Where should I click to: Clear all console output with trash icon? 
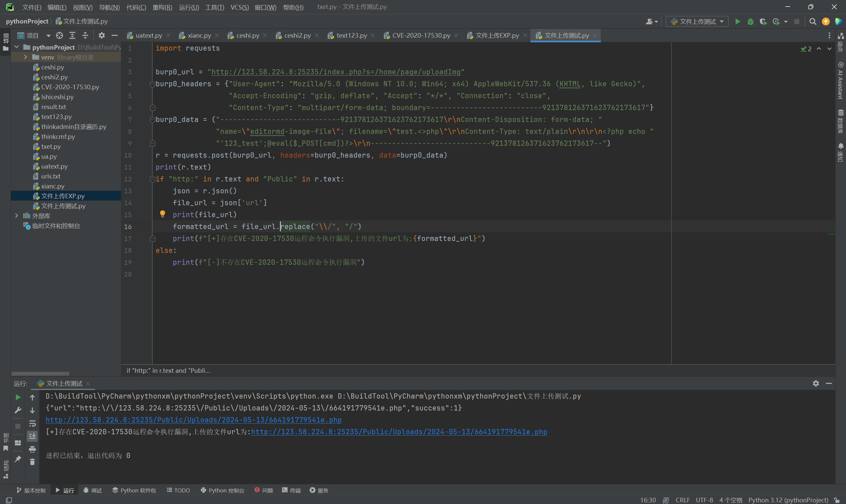[x=32, y=462]
